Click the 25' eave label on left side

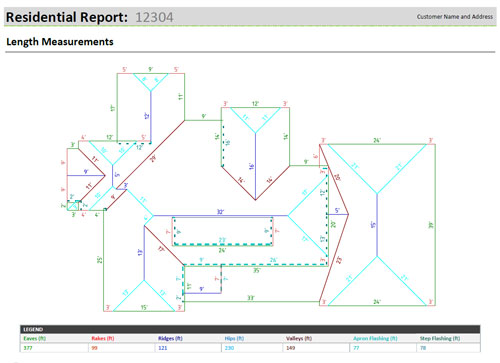[x=99, y=260]
